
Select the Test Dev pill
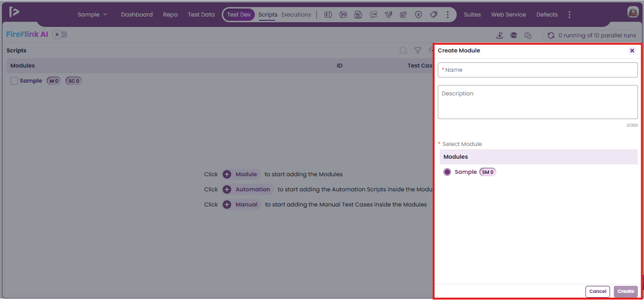pyautogui.click(x=239, y=15)
